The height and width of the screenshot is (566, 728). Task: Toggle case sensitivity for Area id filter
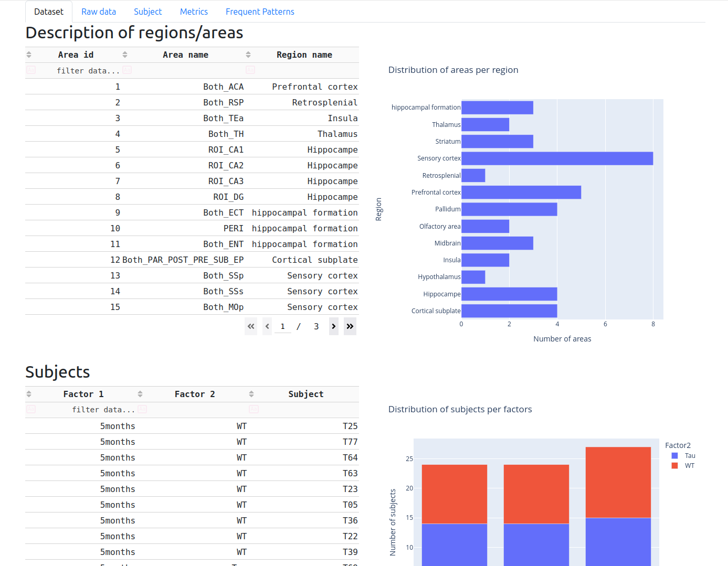tap(31, 70)
